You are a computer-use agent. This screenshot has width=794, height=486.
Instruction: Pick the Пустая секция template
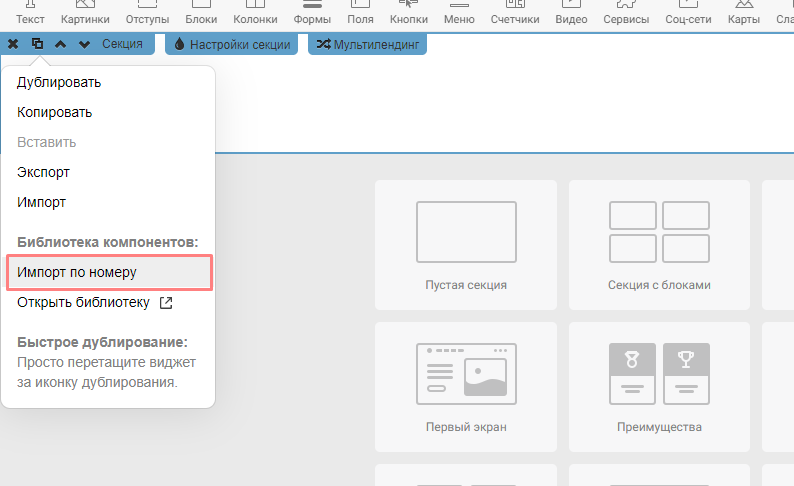click(465, 246)
